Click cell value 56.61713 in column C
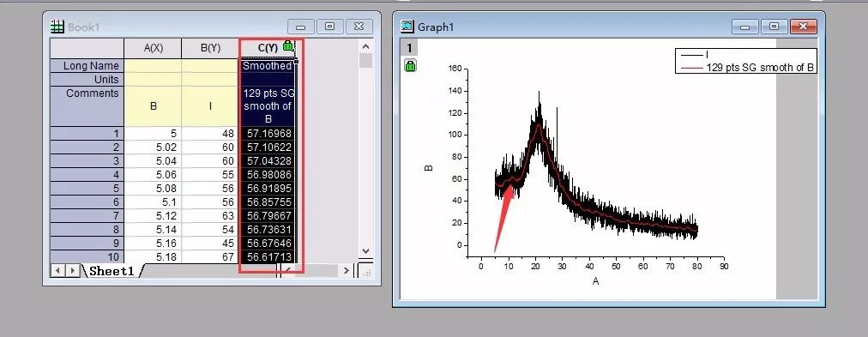 click(268, 256)
